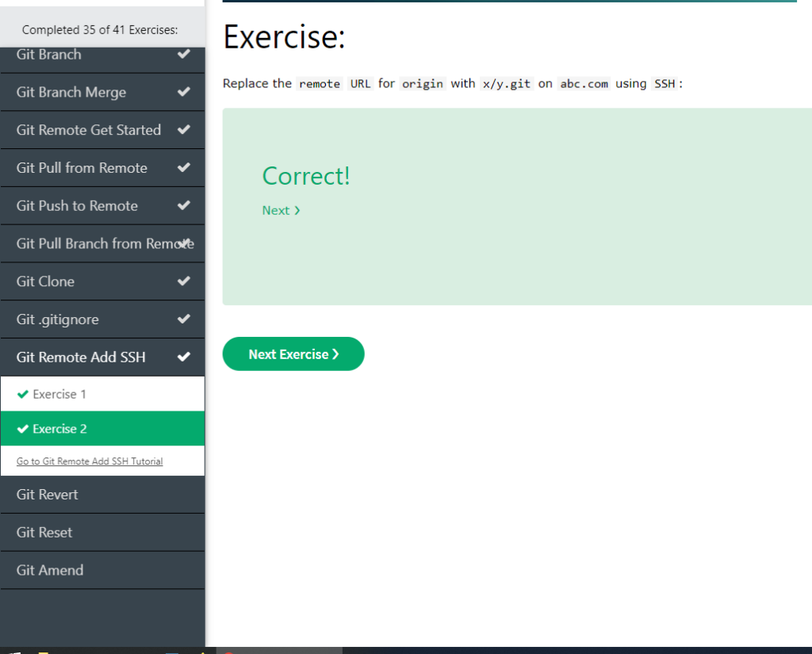This screenshot has width=812, height=654.
Task: Click the 'SSH' code word in the instructions
Action: (x=665, y=84)
